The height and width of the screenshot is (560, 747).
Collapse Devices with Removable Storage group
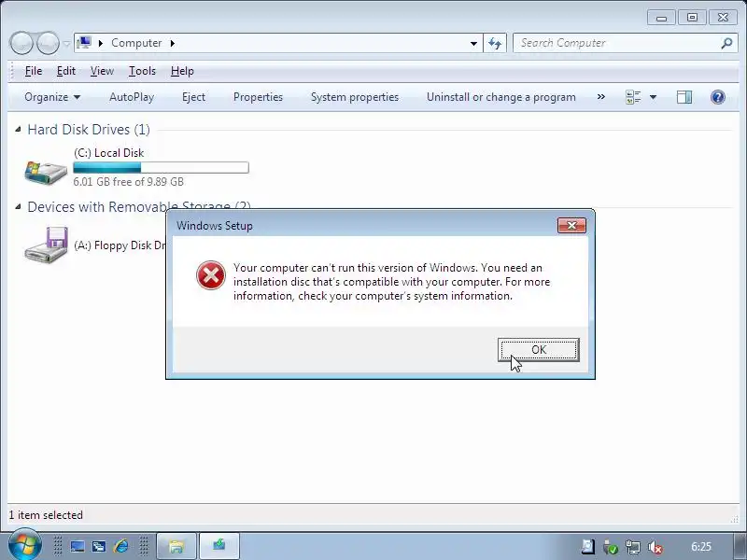click(x=18, y=206)
